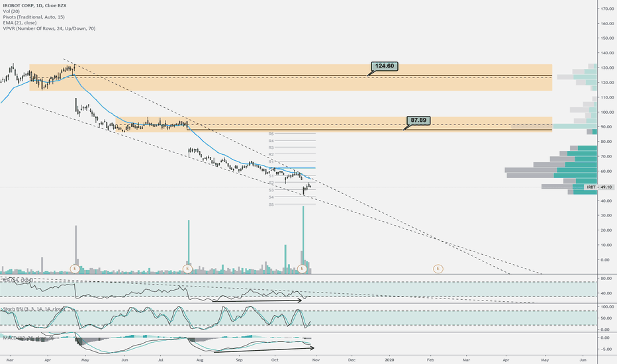Click the 2020 label on the time axis
The image size is (617, 364).
(x=389, y=359)
